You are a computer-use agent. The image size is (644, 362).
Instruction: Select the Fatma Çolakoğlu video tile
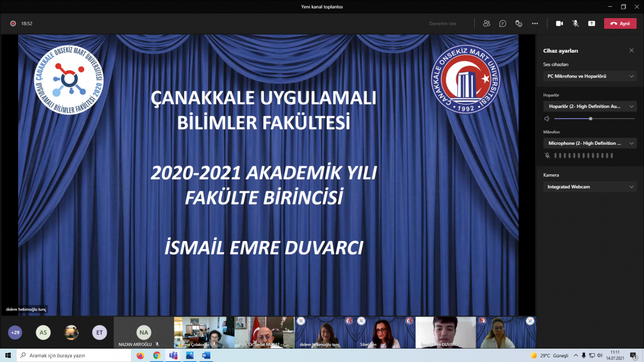click(x=204, y=333)
